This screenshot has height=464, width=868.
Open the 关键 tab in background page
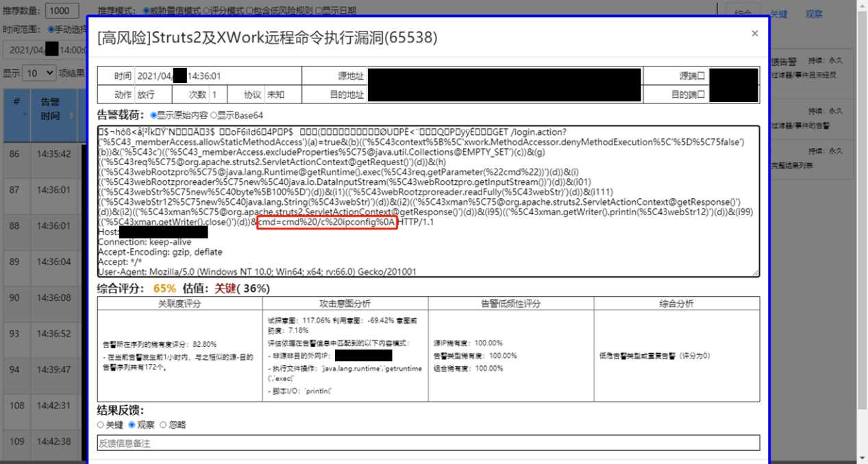click(779, 14)
